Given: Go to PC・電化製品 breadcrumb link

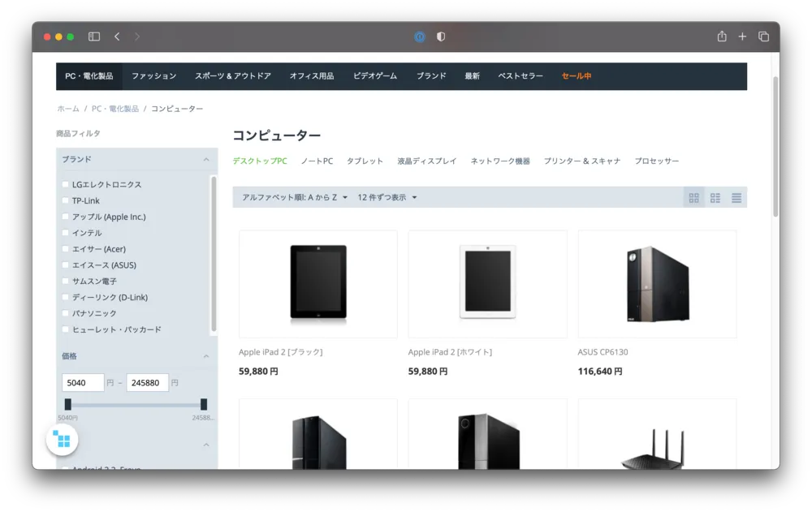Looking at the screenshot, I should (x=115, y=109).
